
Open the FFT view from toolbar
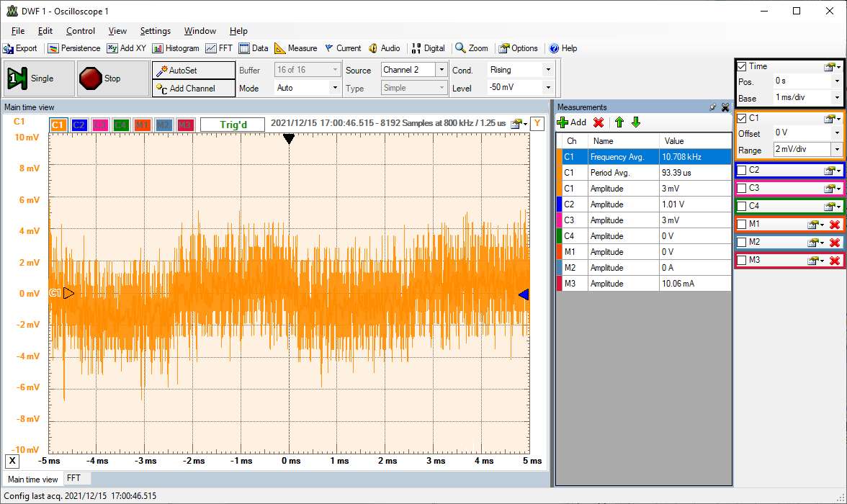click(x=219, y=48)
